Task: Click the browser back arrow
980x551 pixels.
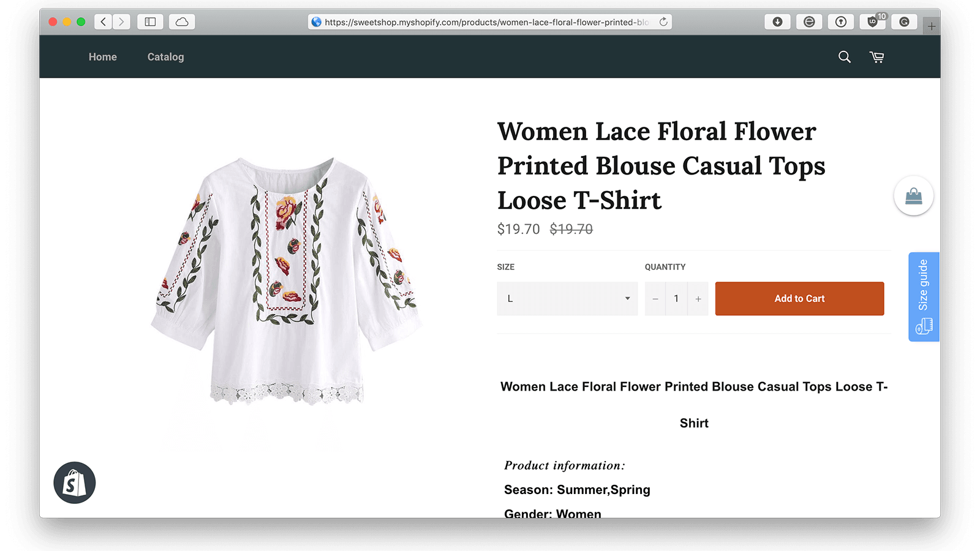Action: pos(104,22)
